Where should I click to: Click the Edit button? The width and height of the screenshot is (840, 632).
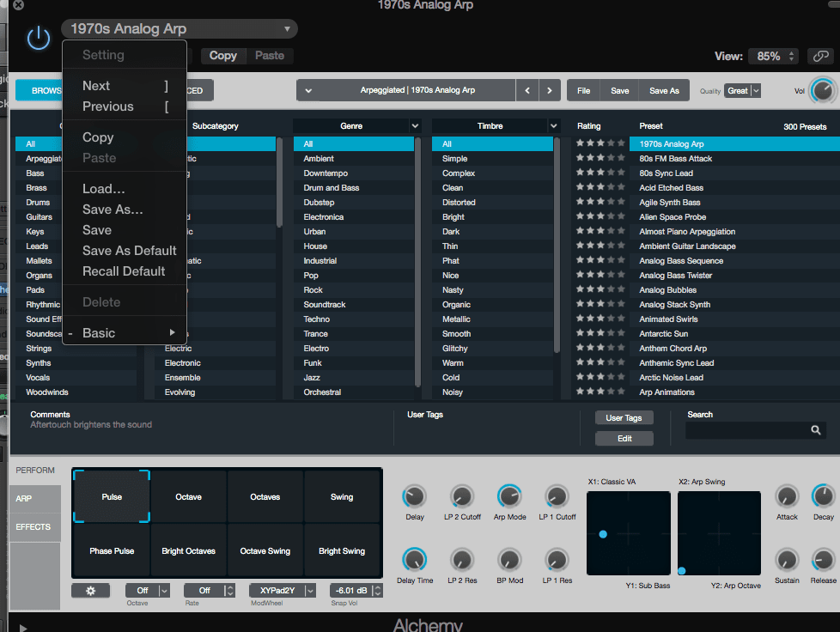pos(624,438)
